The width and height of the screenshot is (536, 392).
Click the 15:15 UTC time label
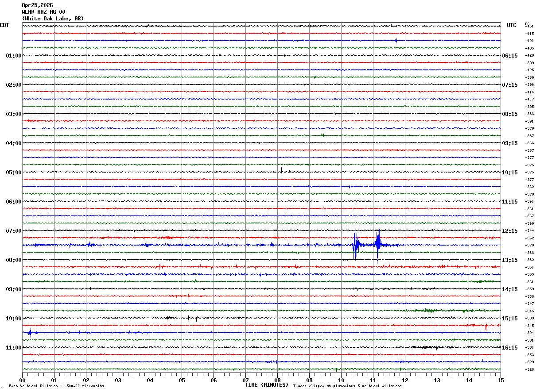tap(510, 319)
